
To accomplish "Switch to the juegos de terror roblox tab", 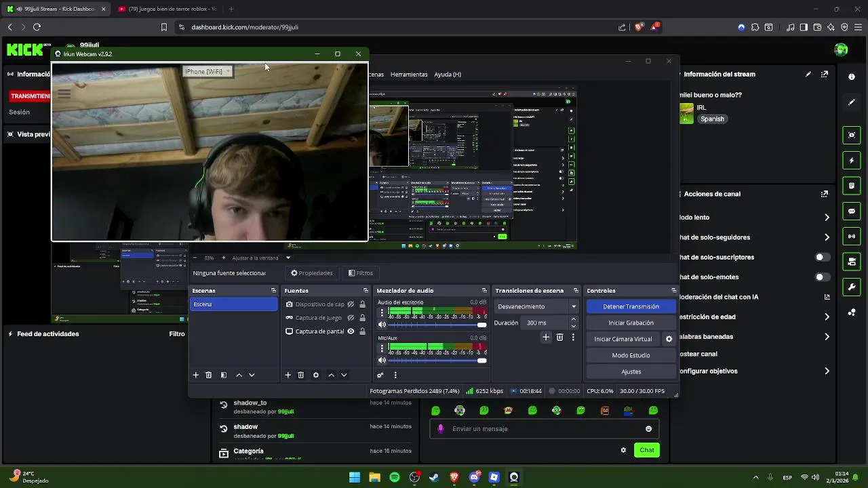I will [x=167, y=9].
